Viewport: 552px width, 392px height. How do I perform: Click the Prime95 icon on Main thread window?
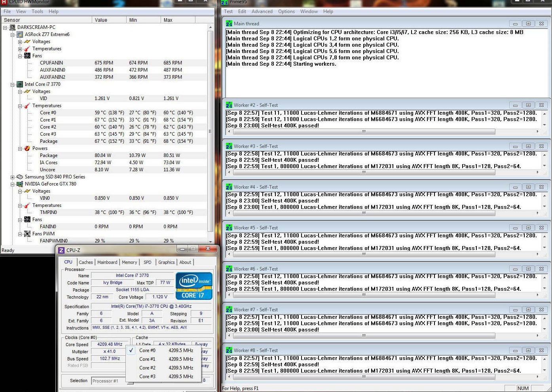[x=229, y=23]
